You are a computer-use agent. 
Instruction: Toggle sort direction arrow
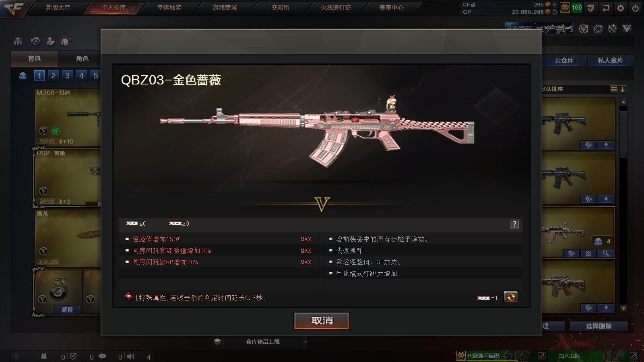pos(622,89)
